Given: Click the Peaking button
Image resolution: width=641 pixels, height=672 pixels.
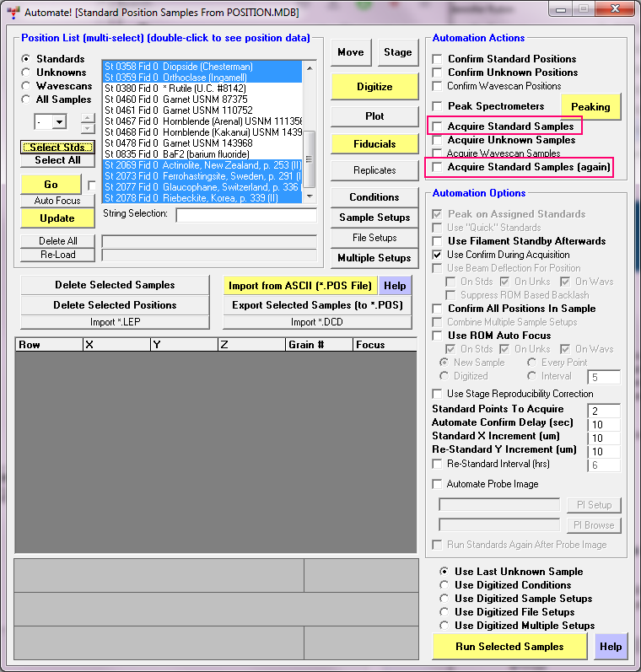Looking at the screenshot, I should pos(590,107).
